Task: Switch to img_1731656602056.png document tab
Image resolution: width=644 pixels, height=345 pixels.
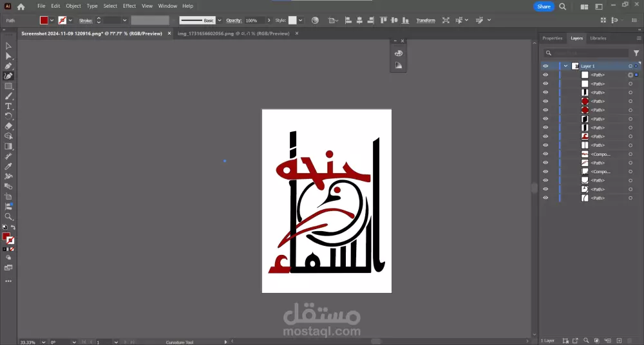Action: 234,33
